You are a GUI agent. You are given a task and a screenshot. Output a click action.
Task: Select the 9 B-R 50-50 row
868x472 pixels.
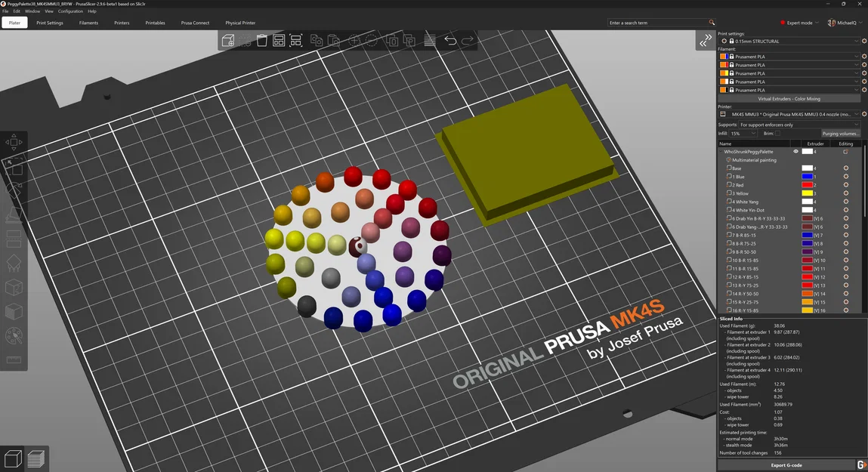[790, 251]
